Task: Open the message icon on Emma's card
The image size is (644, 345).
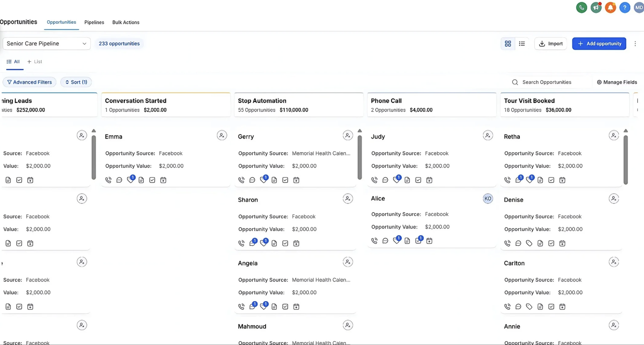Action: click(119, 180)
